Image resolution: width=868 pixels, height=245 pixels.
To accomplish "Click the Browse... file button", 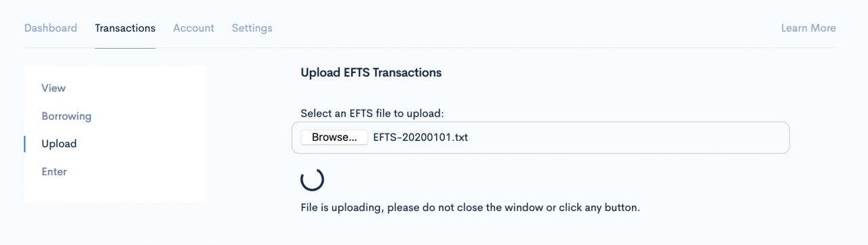I will click(334, 137).
